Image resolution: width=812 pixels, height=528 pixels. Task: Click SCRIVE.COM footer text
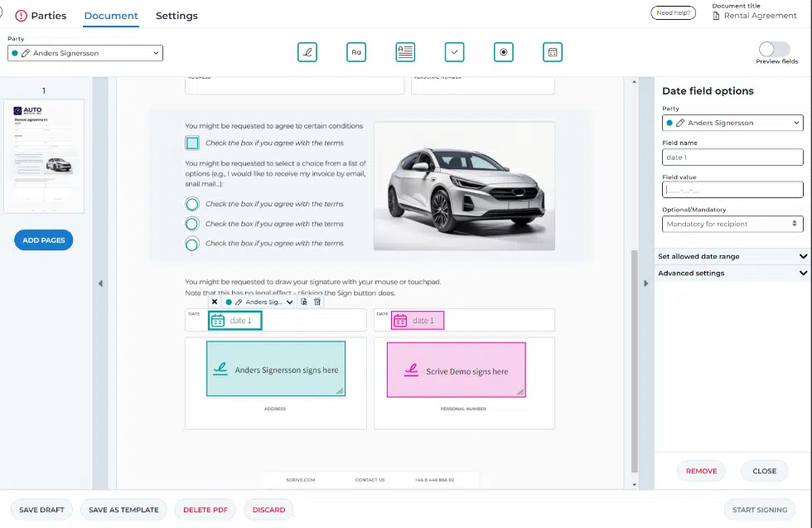300,480
